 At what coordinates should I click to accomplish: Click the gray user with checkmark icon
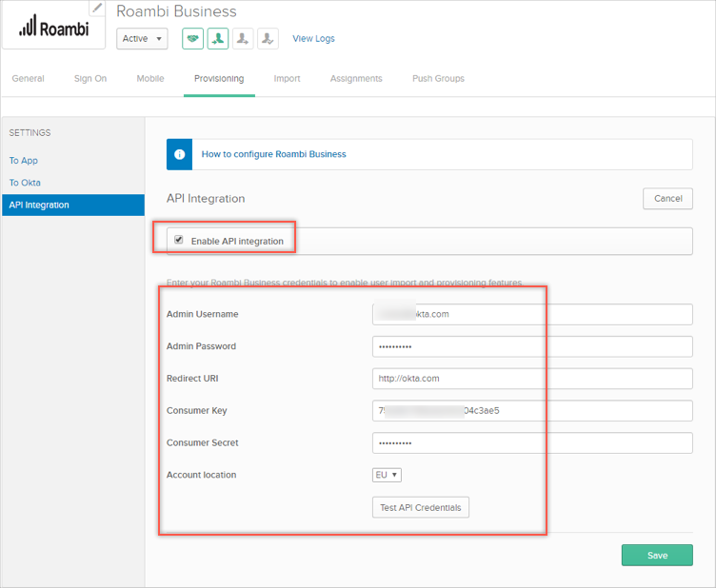coord(268,39)
